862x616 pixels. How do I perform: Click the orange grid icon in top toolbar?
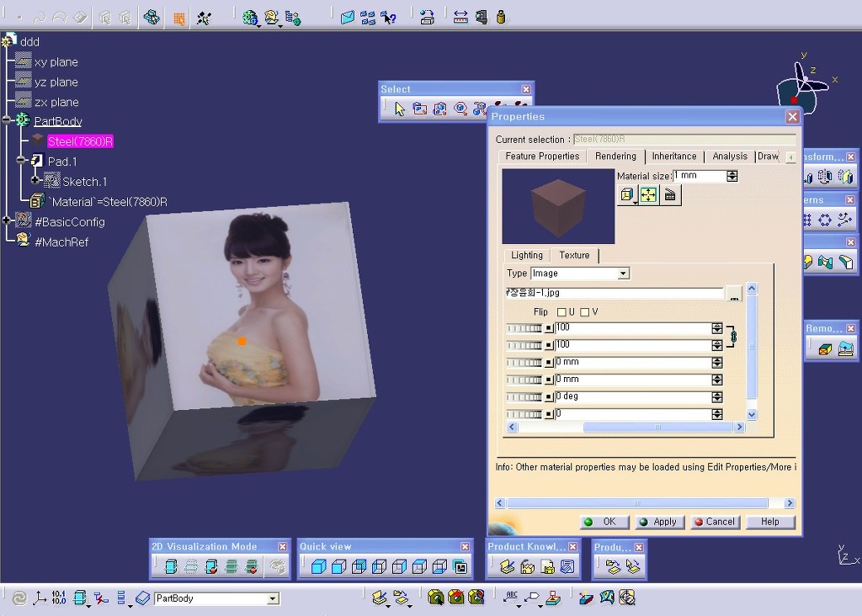pos(179,18)
